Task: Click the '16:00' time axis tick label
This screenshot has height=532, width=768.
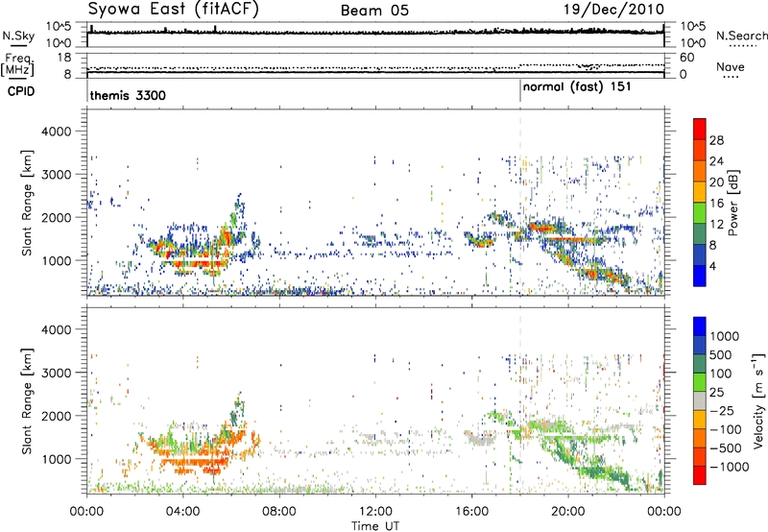Action: (471, 512)
